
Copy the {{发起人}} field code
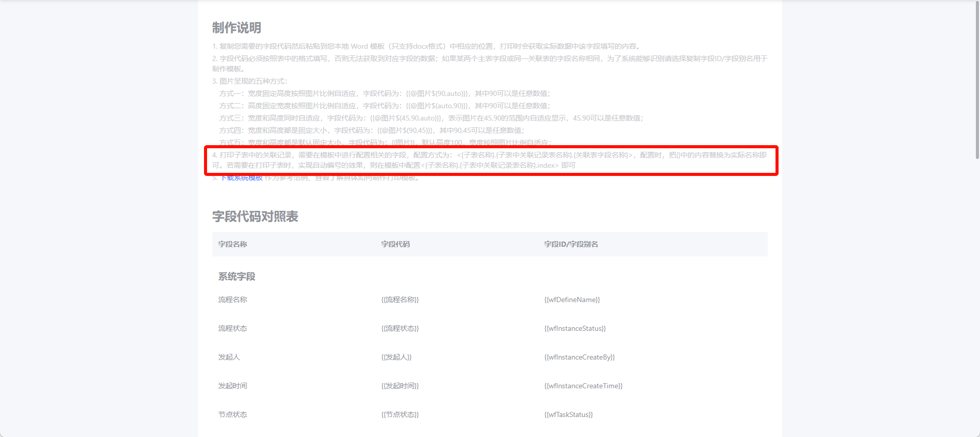(x=396, y=357)
